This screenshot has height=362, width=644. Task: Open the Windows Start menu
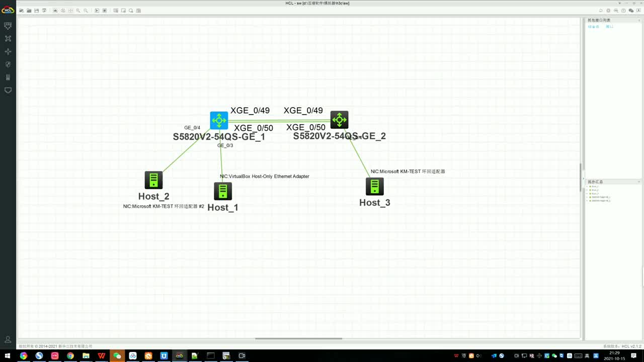tap(8, 355)
